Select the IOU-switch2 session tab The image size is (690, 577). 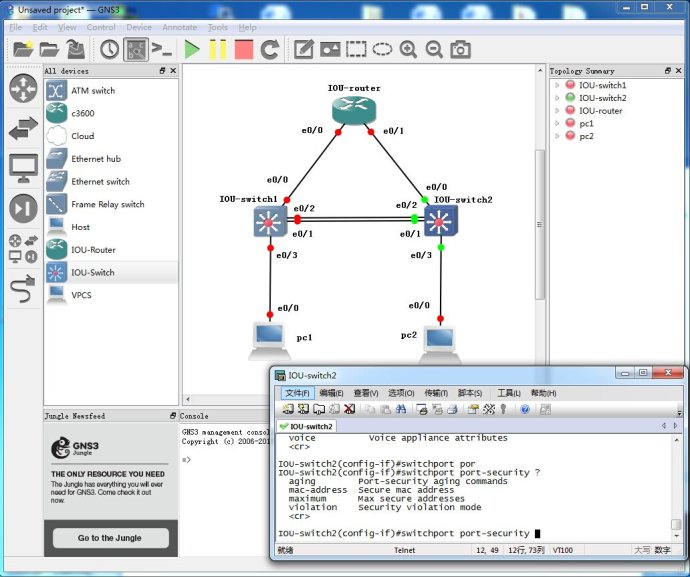click(x=307, y=426)
